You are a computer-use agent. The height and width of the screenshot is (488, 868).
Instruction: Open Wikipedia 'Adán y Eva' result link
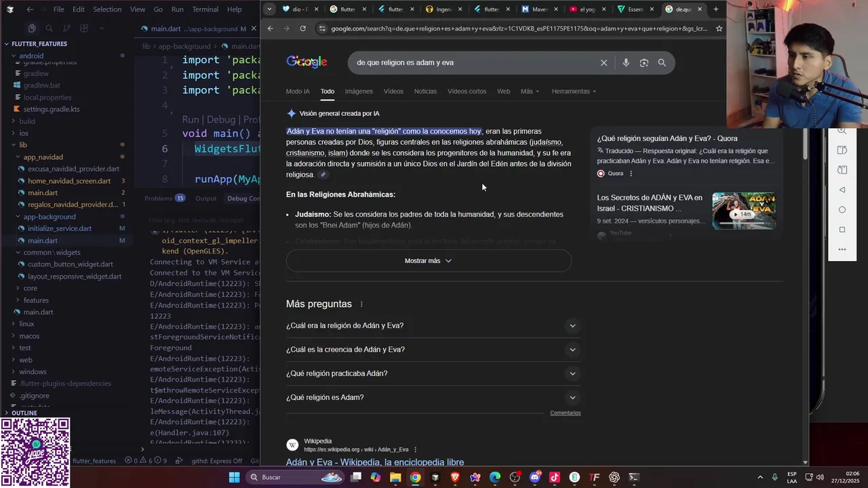click(x=375, y=462)
